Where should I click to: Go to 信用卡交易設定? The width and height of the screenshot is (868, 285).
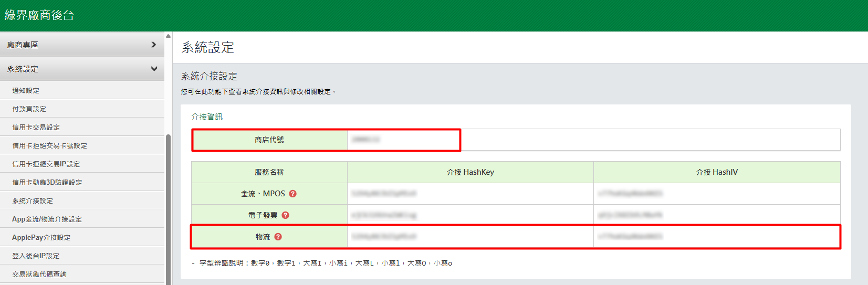coord(36,128)
